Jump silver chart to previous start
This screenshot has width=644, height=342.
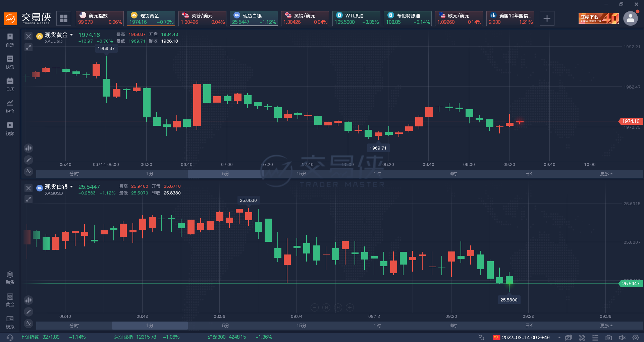pos(326,307)
